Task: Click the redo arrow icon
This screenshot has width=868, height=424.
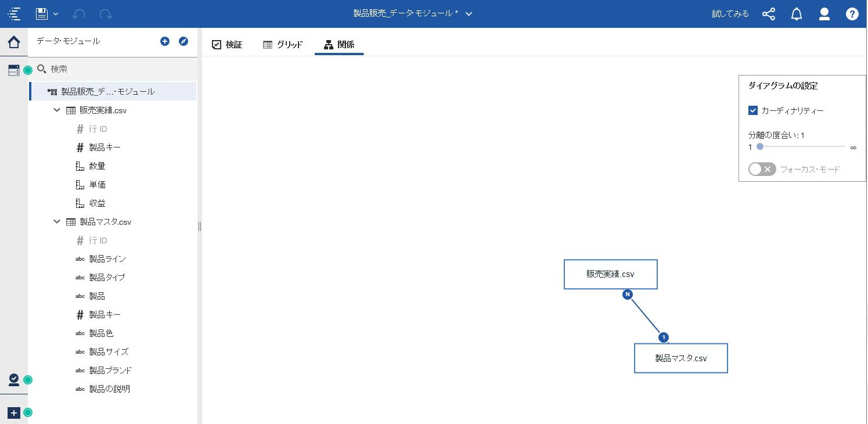Action: click(x=106, y=14)
